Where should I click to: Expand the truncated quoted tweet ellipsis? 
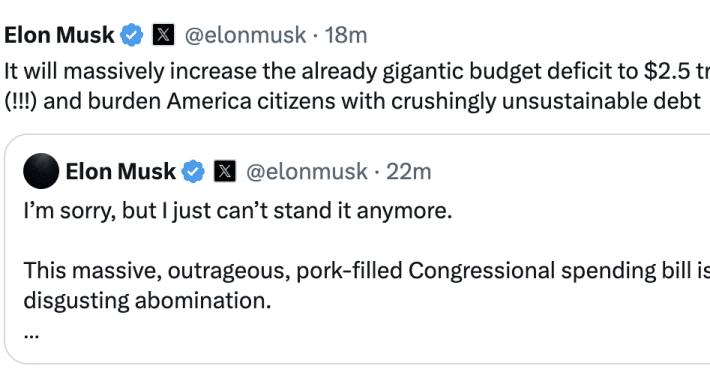31,336
